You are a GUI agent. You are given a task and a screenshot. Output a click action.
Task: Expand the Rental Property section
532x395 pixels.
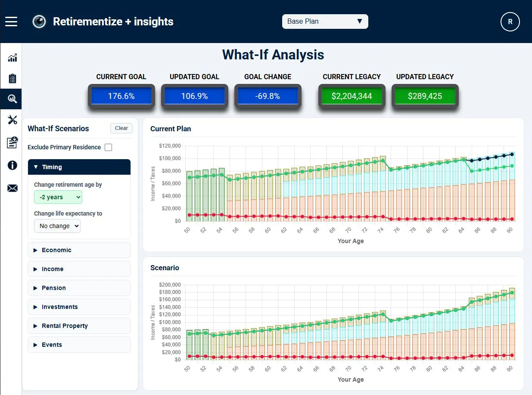point(79,326)
